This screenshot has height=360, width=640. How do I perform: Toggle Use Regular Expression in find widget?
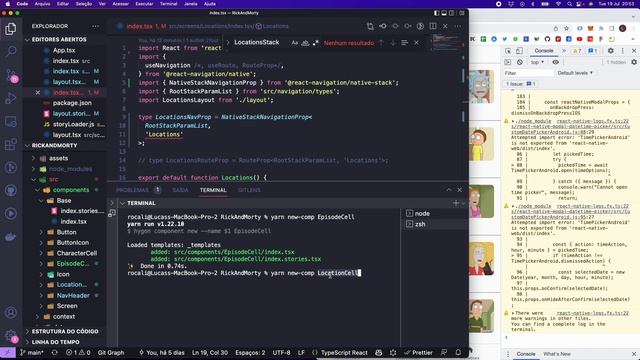point(315,42)
